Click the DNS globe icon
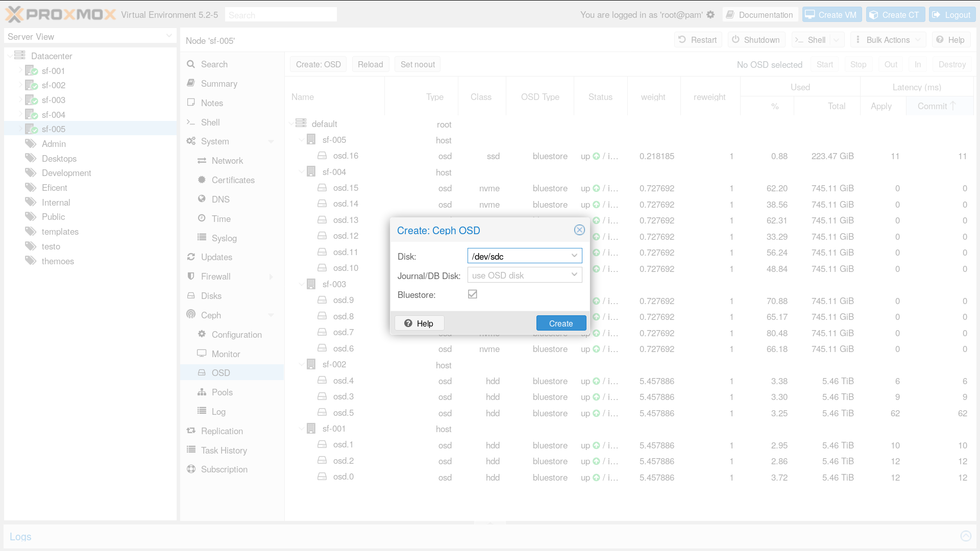The height and width of the screenshot is (551, 980). (202, 198)
